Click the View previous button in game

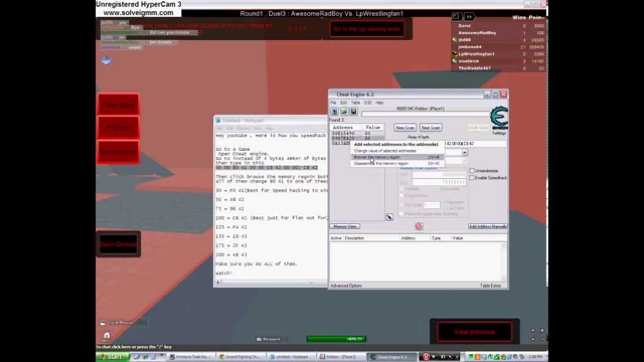click(x=474, y=332)
